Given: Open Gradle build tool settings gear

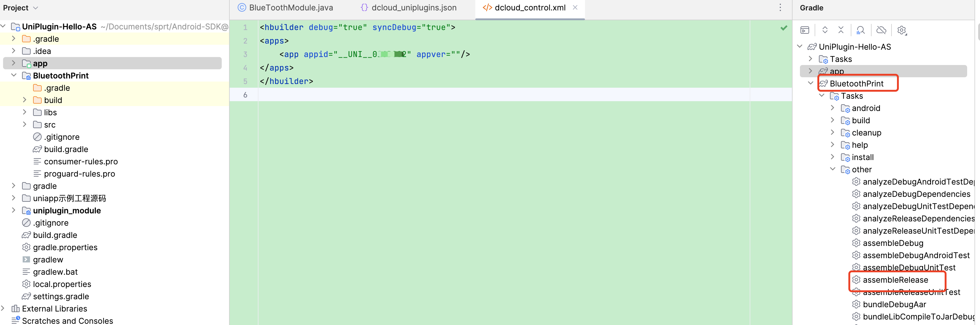Looking at the screenshot, I should coord(902,30).
